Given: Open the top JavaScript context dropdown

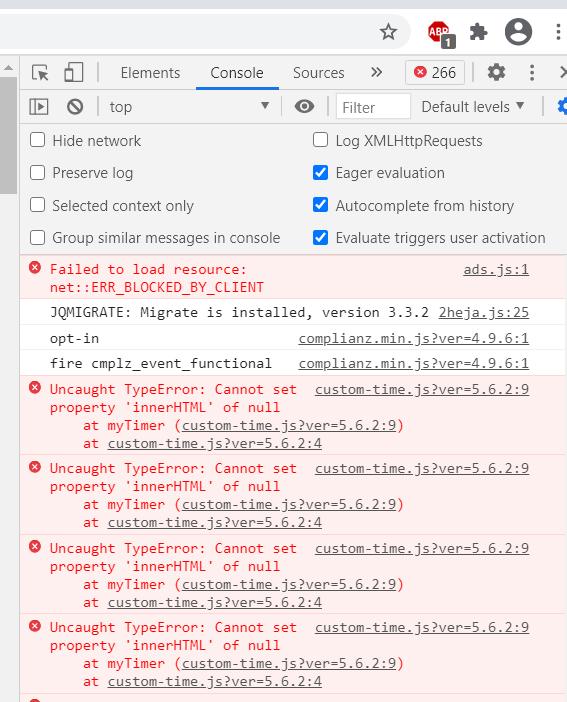Looking at the screenshot, I should (x=189, y=107).
